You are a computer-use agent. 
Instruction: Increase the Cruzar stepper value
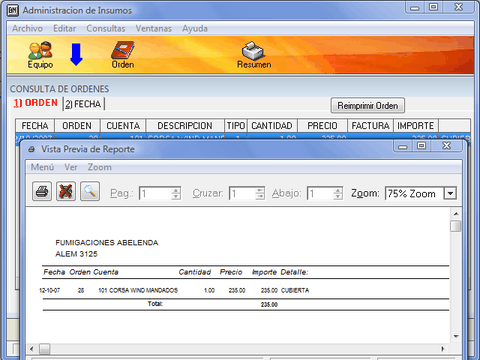[x=260, y=191]
